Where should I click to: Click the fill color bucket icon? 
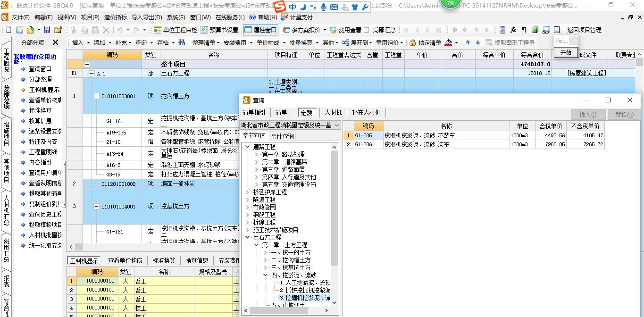448,42
